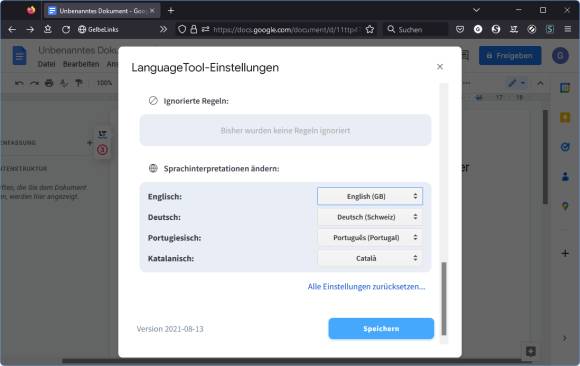
Task: Click the get add-ons plus icon
Action: tap(565, 253)
